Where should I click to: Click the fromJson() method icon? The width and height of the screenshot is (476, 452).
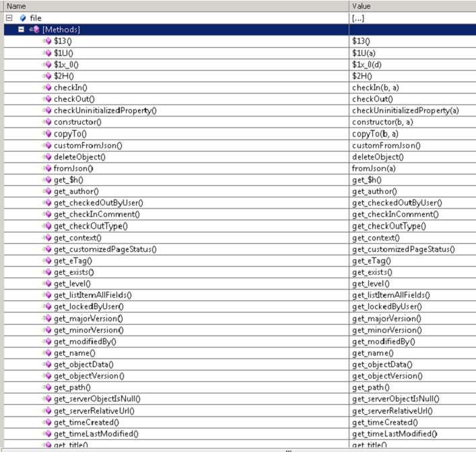click(x=47, y=168)
